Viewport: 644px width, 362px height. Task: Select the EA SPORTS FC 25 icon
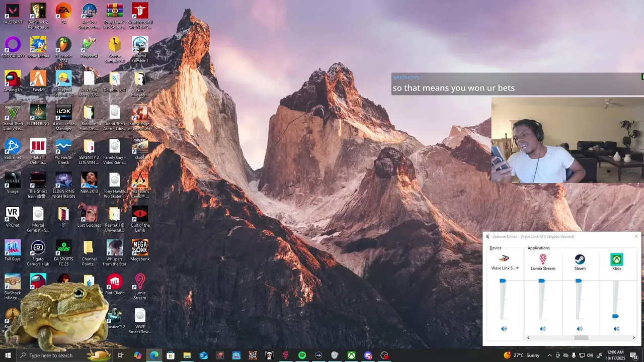pyautogui.click(x=63, y=253)
